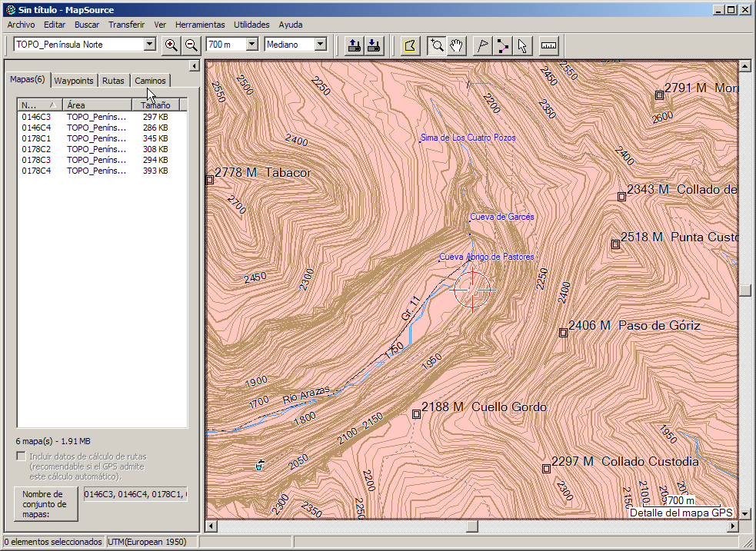The width and height of the screenshot is (756, 551).
Task: Choose the Waypoint flag tool
Action: pos(483,46)
